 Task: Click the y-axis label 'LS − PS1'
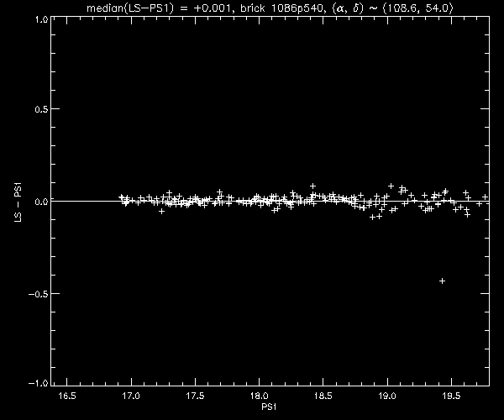point(18,202)
